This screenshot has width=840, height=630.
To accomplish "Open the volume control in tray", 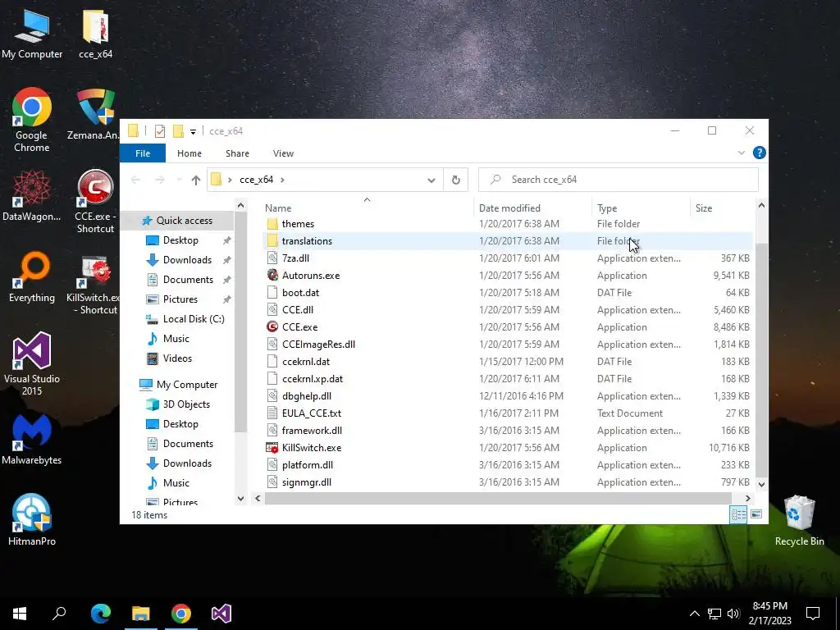I will 733,614.
